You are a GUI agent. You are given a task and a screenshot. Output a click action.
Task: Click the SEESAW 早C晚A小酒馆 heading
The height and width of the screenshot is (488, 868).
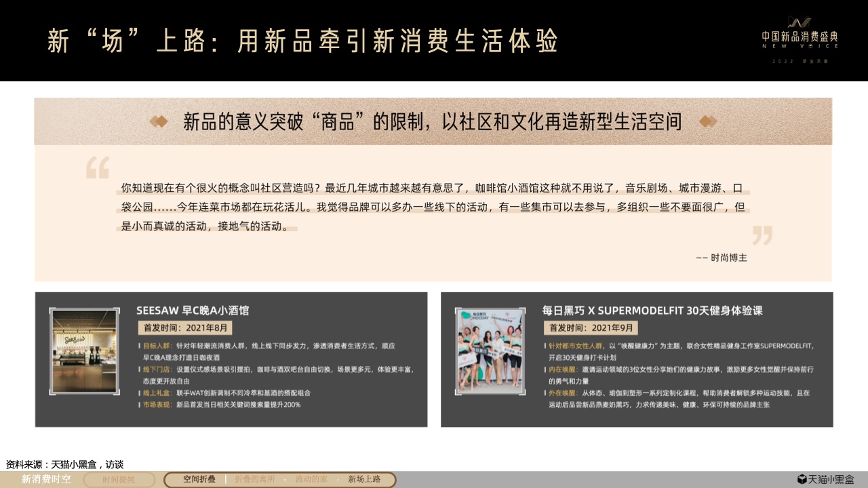pos(193,310)
